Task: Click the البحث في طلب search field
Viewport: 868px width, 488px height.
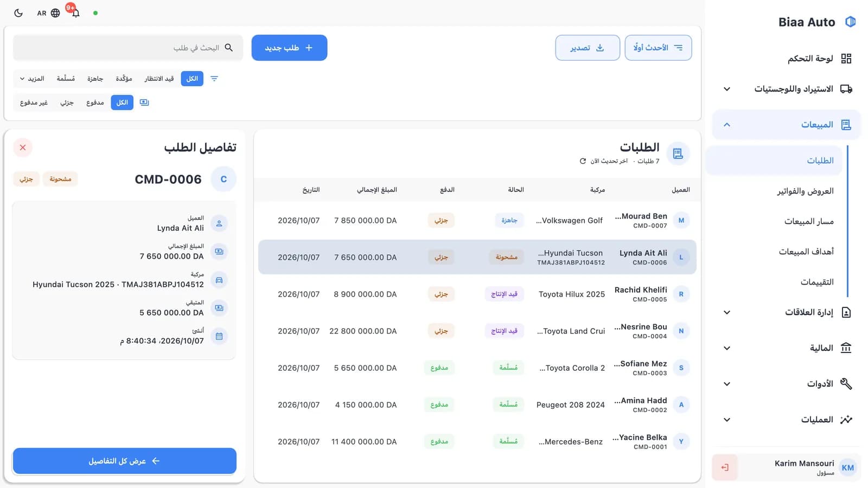Action: coord(128,48)
